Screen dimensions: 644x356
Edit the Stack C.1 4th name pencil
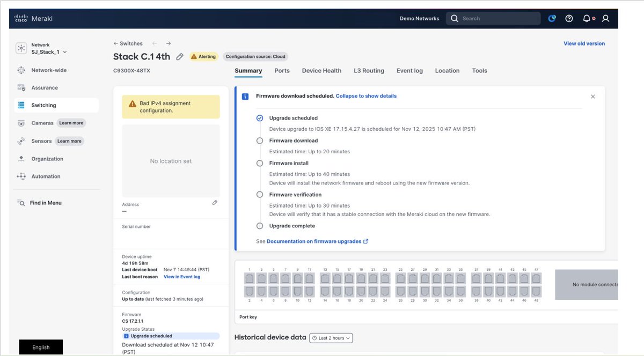tap(180, 56)
